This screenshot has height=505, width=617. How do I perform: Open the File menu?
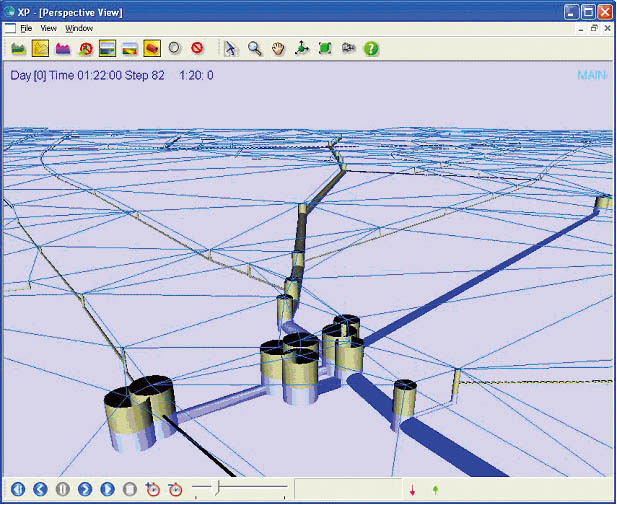[x=27, y=28]
